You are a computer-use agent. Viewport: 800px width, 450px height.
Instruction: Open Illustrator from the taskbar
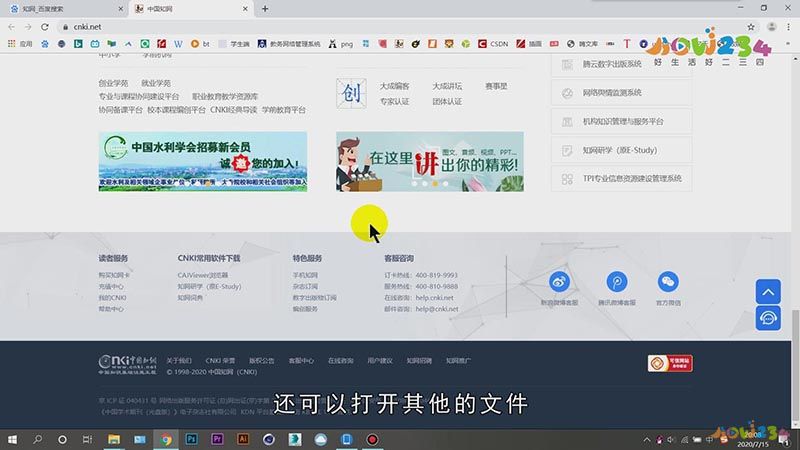[x=243, y=439]
